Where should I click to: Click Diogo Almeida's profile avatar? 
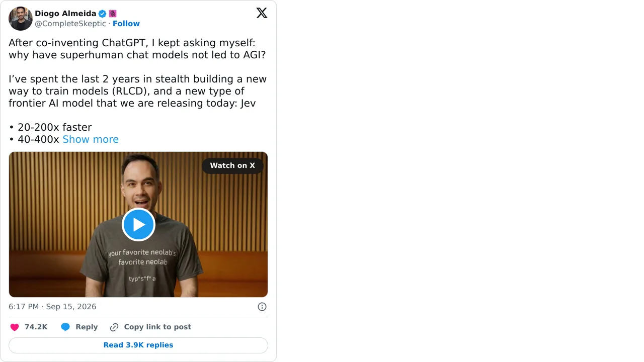21,19
